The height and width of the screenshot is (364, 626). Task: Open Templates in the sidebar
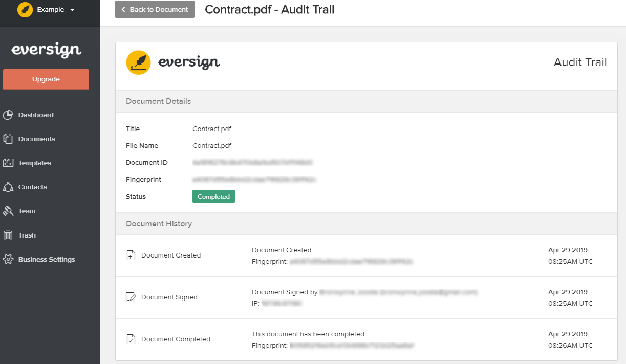click(35, 163)
